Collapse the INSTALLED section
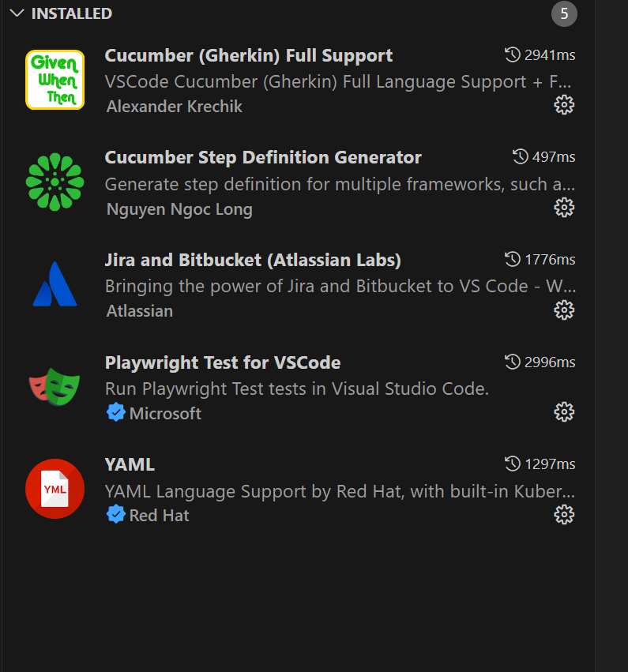Viewport: 628px width, 672px height. point(17,13)
